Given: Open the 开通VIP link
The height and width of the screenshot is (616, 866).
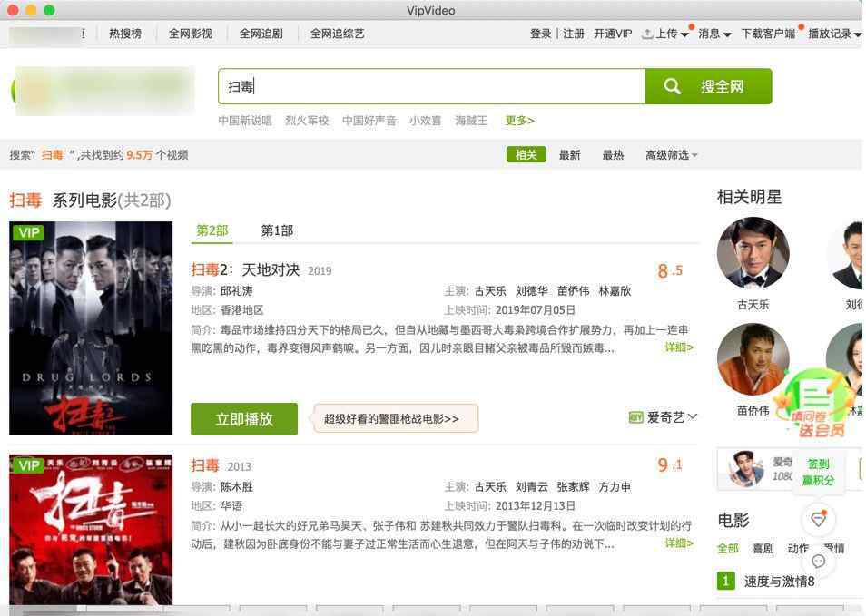Looking at the screenshot, I should pos(613,34).
